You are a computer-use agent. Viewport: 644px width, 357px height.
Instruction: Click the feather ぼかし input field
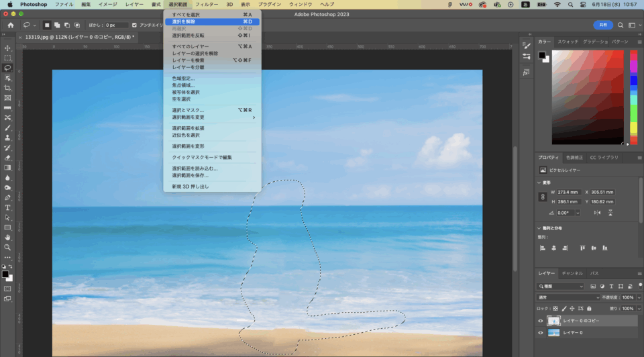click(116, 25)
